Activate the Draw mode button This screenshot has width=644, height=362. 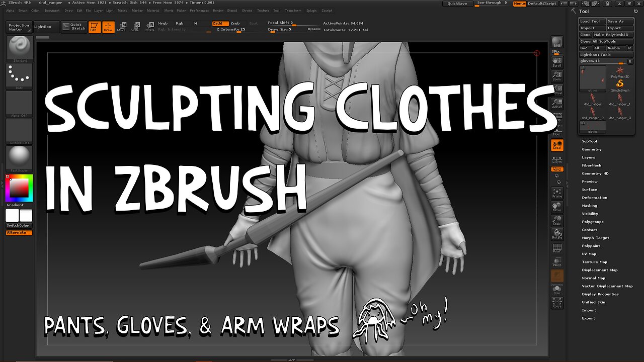point(108,27)
